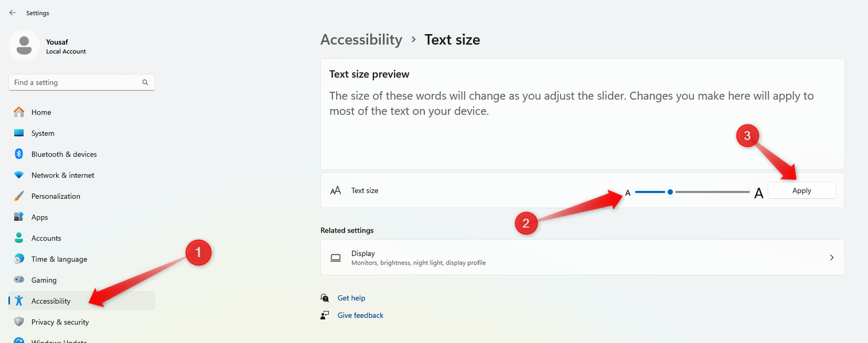Screen dimensions: 868x343
Task: Click the Personalization paintbrush icon
Action: [x=19, y=196]
